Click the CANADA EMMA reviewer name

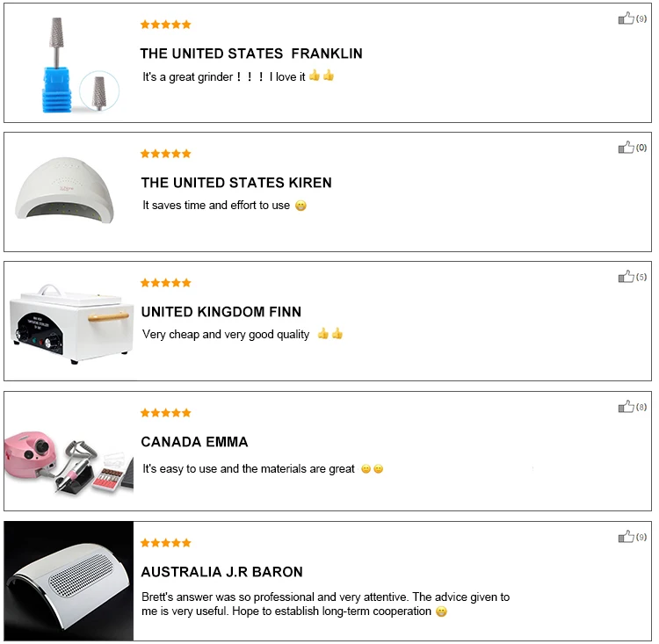point(194,442)
